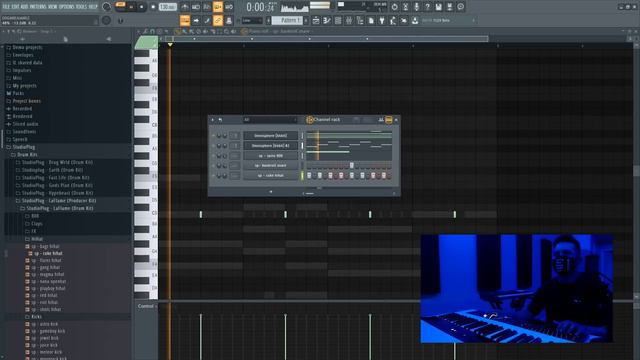Open the VIEW menu
640x360 pixels.
pos(53,7)
